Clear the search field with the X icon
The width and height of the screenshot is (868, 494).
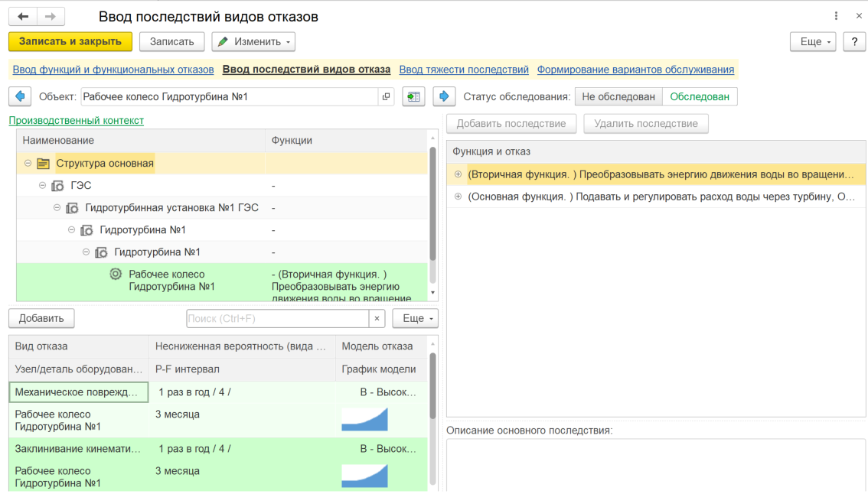click(377, 318)
